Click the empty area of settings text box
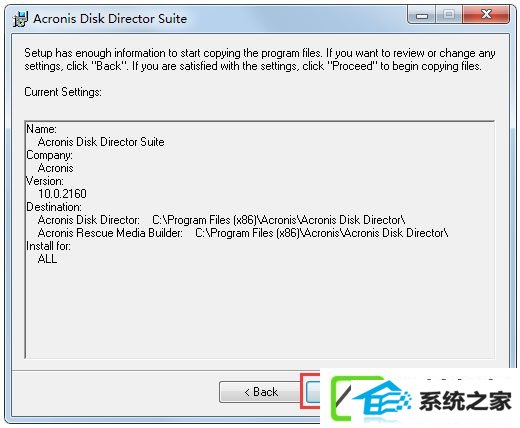 [x=259, y=310]
